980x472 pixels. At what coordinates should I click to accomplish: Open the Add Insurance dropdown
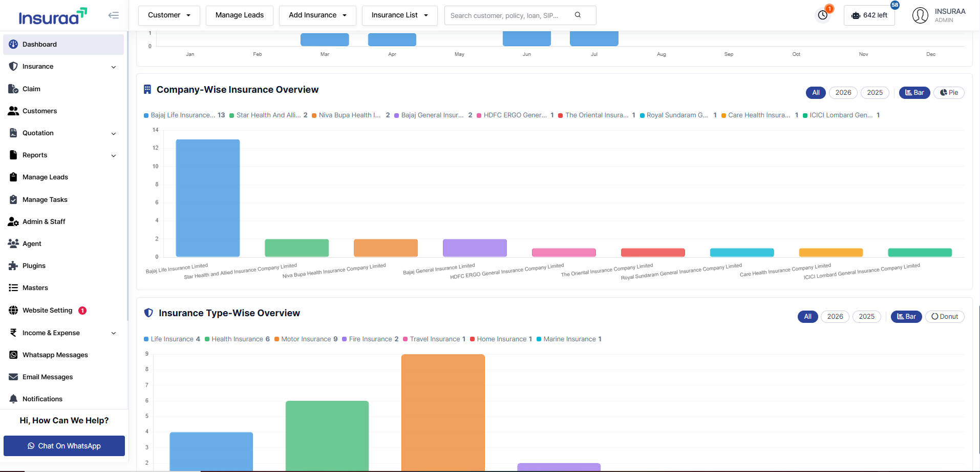tap(317, 15)
